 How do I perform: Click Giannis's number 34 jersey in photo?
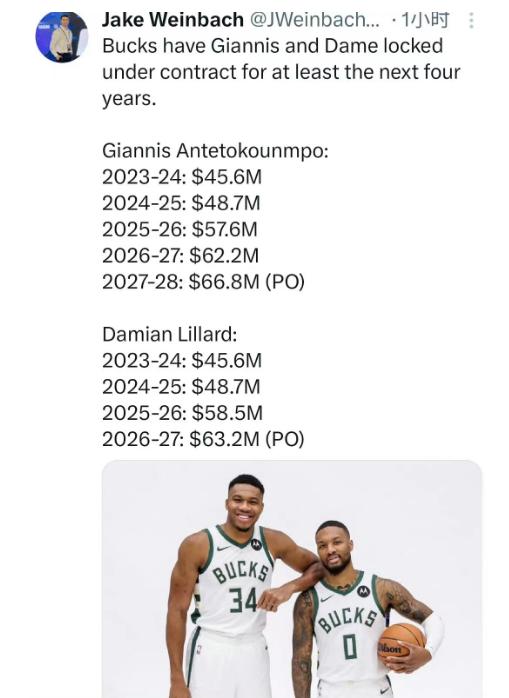pyautogui.click(x=237, y=580)
